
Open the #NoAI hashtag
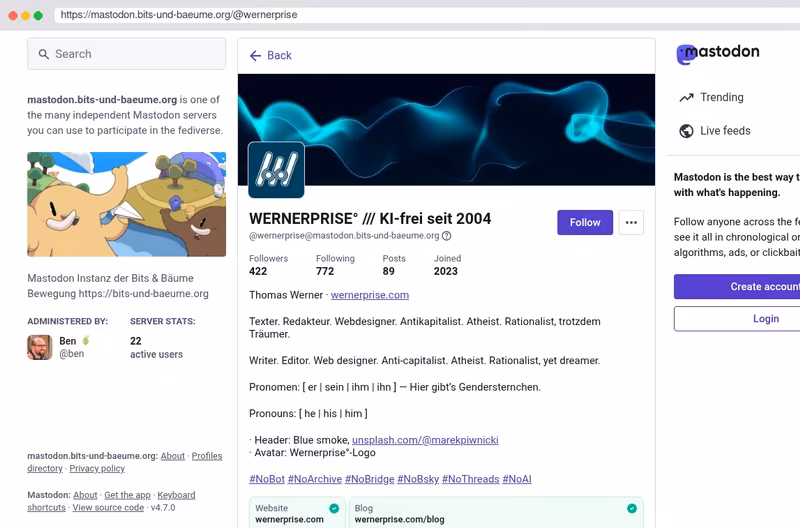click(x=517, y=479)
